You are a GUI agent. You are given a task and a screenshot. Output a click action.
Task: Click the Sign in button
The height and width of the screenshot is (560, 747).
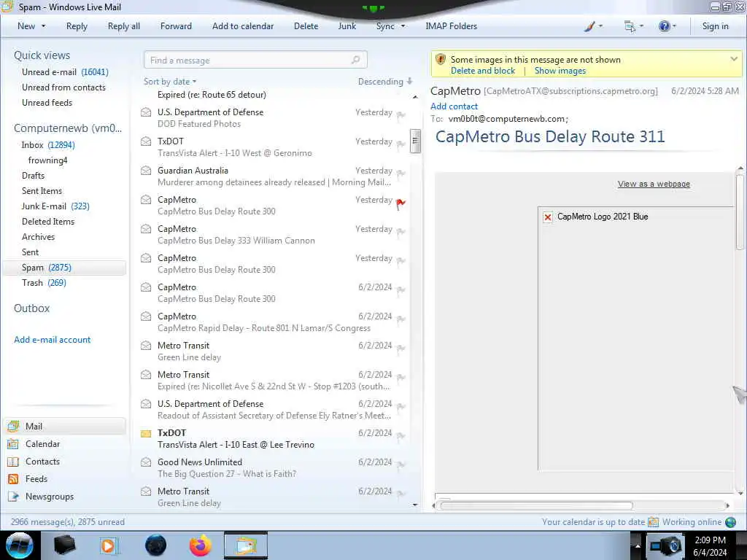pyautogui.click(x=715, y=26)
